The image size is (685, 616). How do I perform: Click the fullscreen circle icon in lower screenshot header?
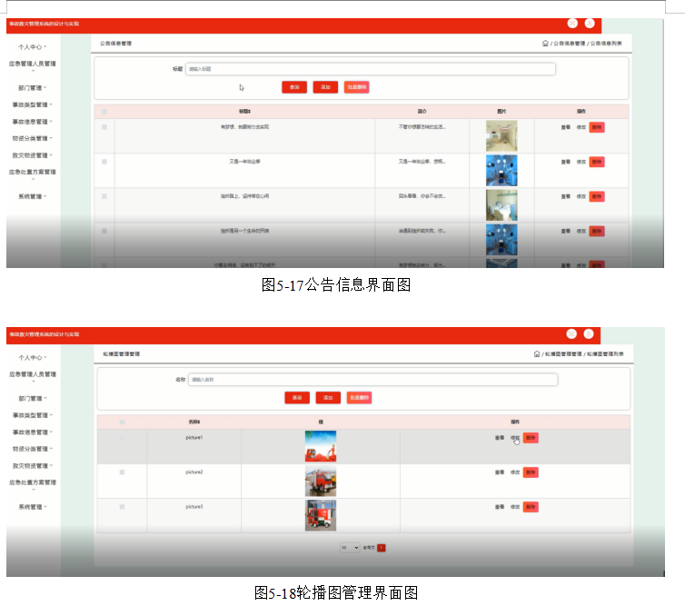point(571,334)
